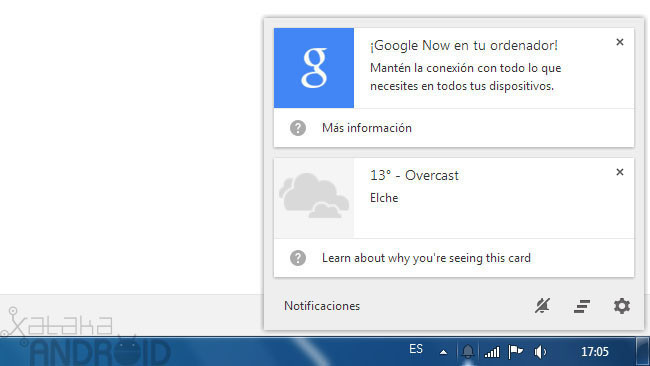Click the '¡Google Now en tu ordenador!' title
Image resolution: width=650 pixels, height=366 pixels.
[464, 45]
